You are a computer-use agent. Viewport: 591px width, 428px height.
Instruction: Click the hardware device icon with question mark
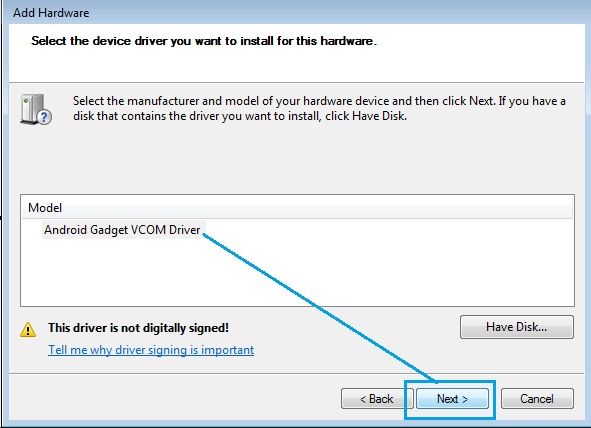[x=36, y=110]
